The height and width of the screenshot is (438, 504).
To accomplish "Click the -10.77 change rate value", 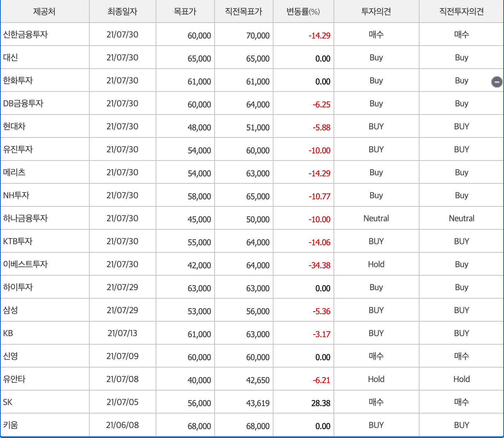I will (x=319, y=196).
